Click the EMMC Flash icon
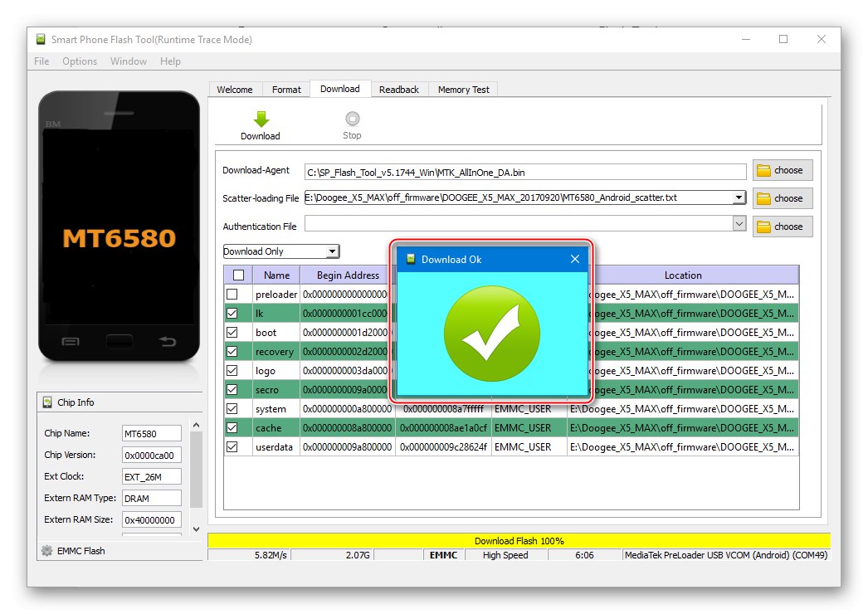 click(x=46, y=550)
